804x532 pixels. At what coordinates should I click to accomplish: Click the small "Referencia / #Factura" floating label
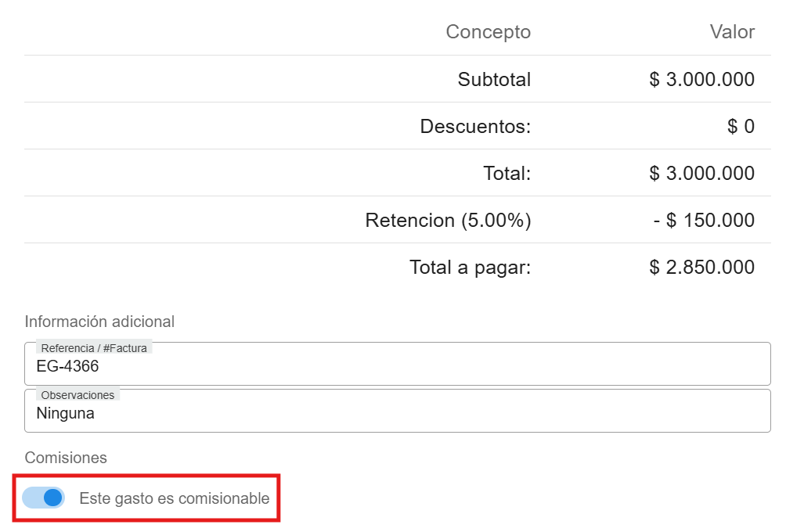94,348
